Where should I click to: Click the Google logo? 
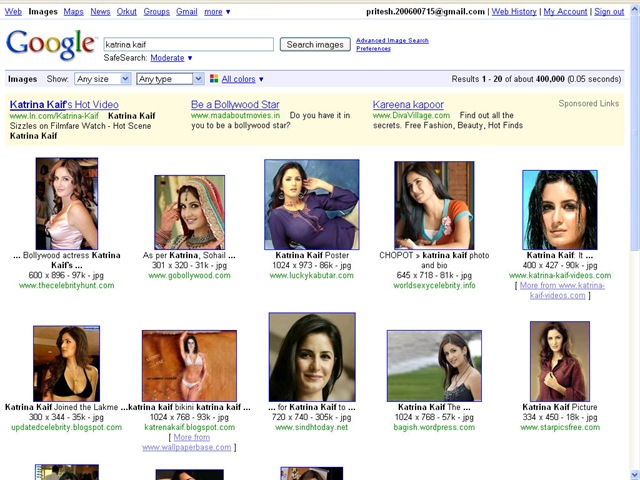(x=51, y=44)
